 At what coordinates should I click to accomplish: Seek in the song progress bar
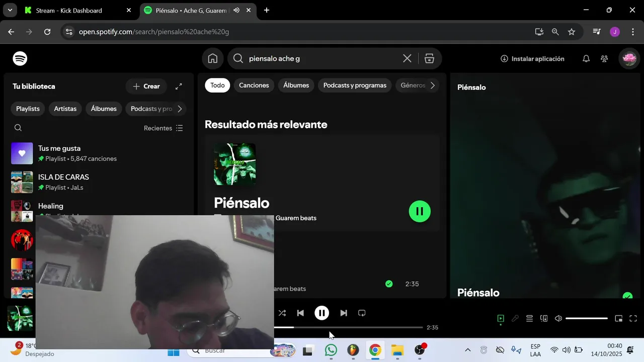[348, 327]
